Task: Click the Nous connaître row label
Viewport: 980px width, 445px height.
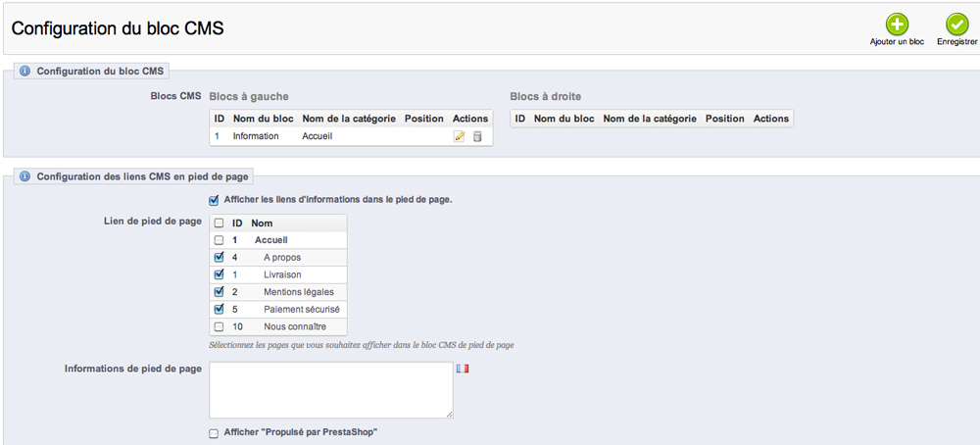Action: [295, 326]
